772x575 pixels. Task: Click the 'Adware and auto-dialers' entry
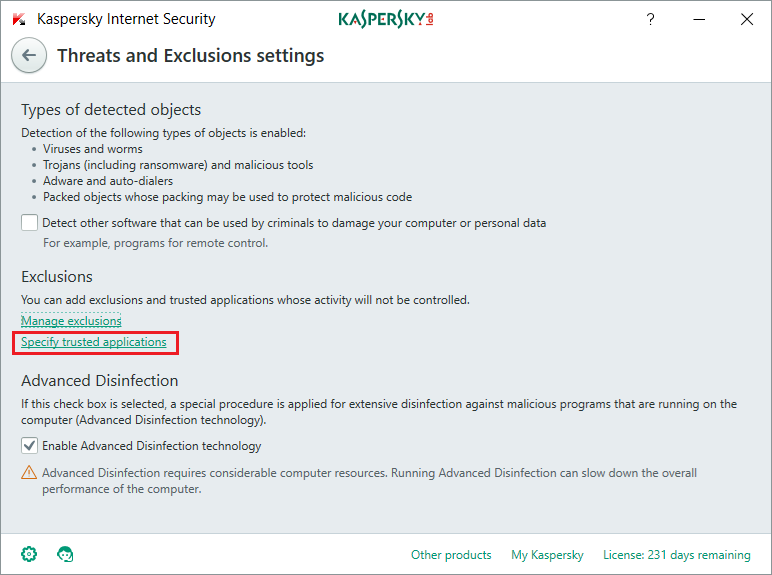click(x=108, y=181)
